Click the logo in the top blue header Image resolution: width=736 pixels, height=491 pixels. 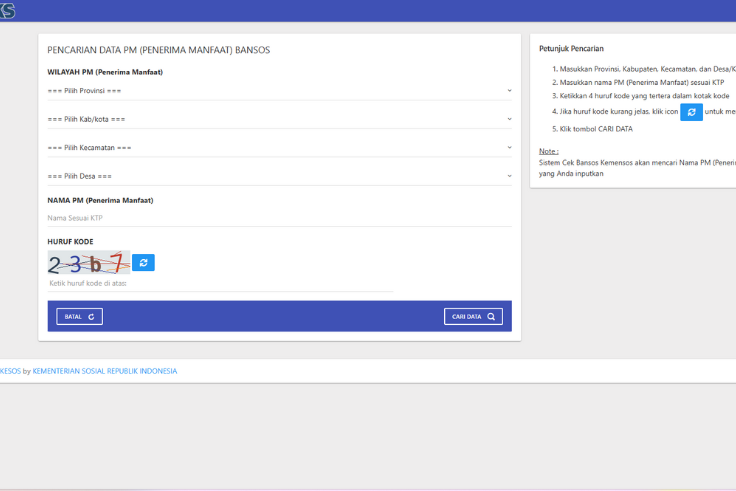point(7,10)
